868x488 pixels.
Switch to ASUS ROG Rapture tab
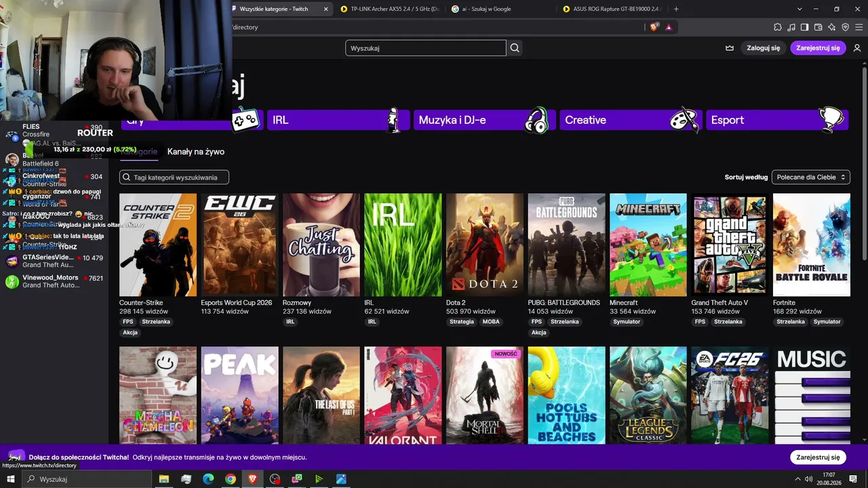click(612, 9)
